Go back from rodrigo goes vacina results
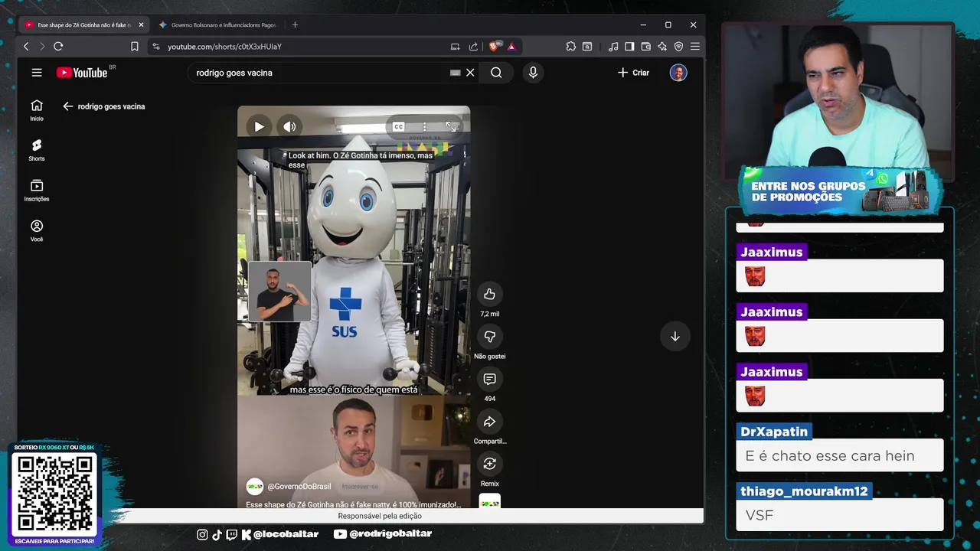The width and height of the screenshot is (980, 551). 67,106
